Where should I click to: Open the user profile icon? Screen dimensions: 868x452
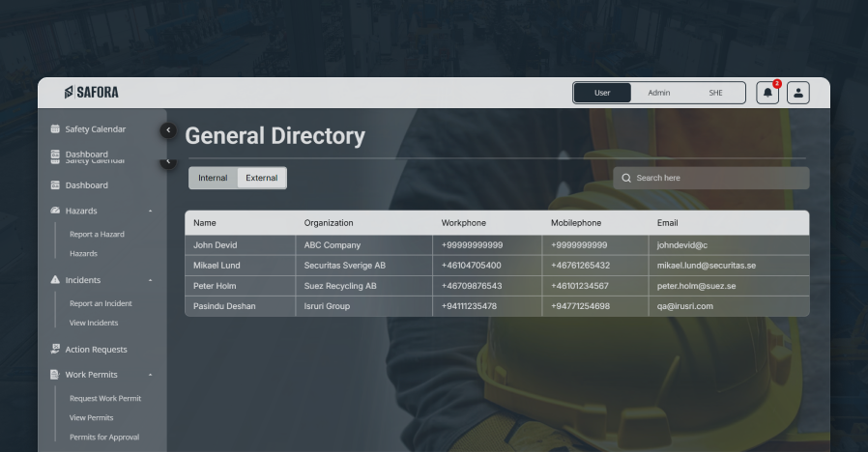(798, 93)
